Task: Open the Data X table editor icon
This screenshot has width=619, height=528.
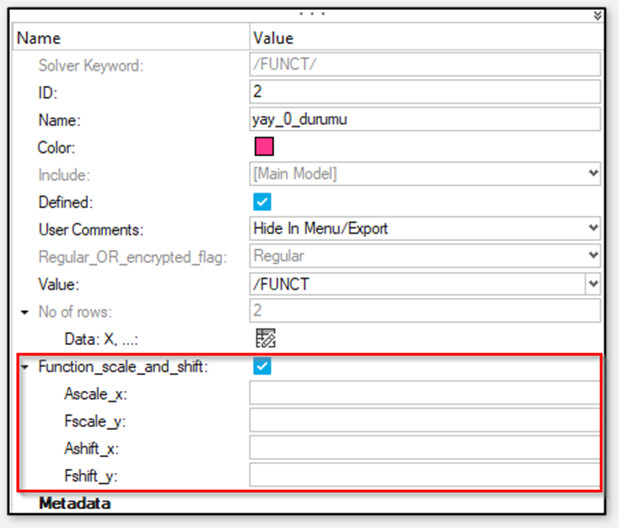Action: (265, 338)
